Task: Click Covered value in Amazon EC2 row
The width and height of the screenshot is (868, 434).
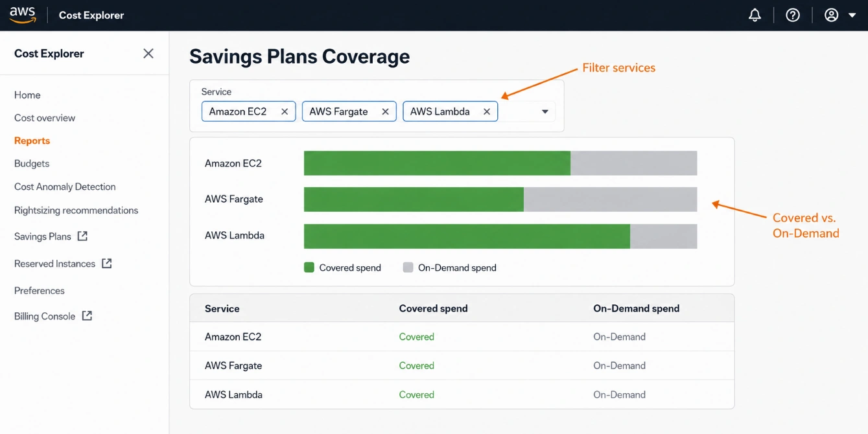Action: (x=417, y=337)
